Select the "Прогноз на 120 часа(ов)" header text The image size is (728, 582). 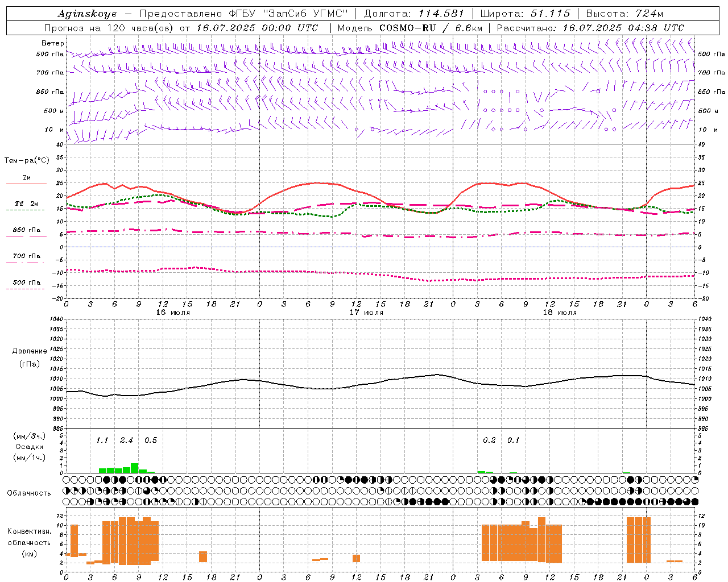click(x=110, y=28)
